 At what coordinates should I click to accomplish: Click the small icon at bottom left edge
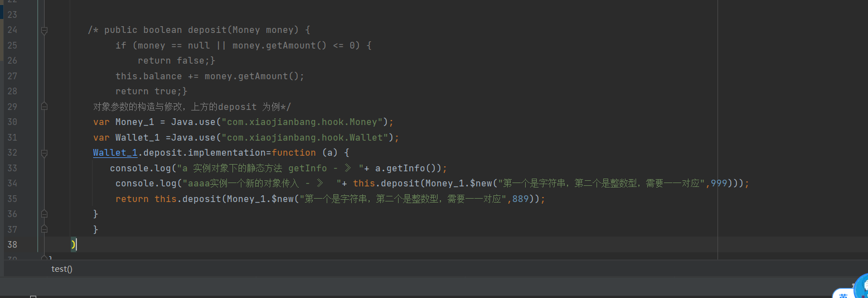[x=33, y=296]
